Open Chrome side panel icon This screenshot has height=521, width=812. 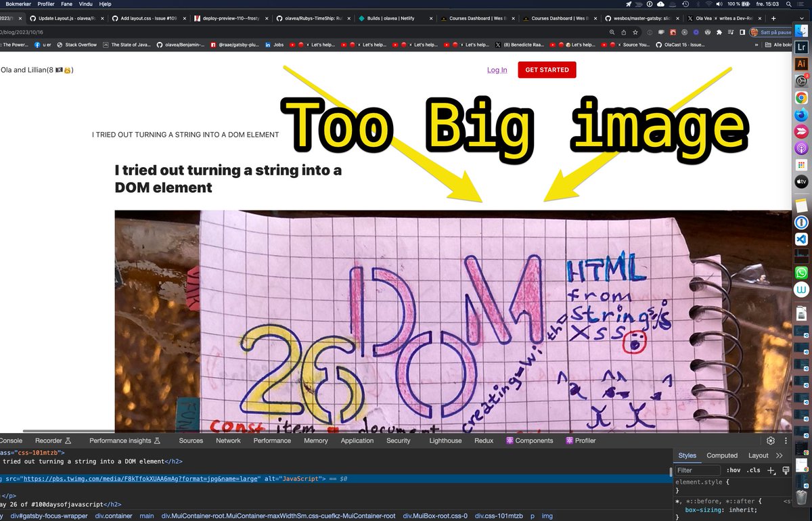click(x=742, y=32)
